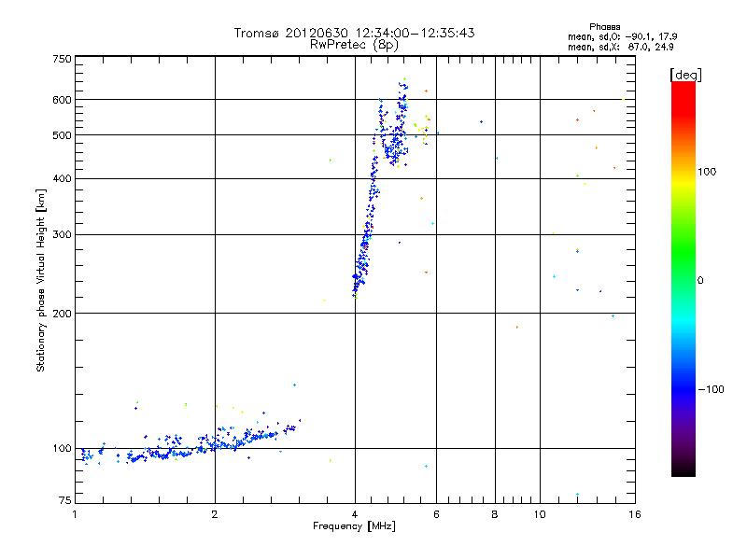This screenshot has height=560, width=747.
Task: Click the plot title "Tromsø 20120630 12:34:00-12:35:43"
Action: (x=355, y=33)
